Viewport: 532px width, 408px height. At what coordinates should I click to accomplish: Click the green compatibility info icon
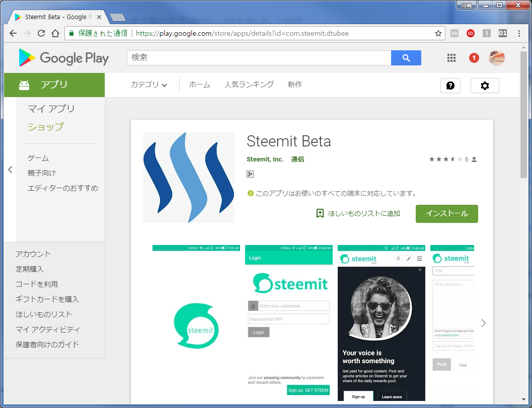pyautogui.click(x=250, y=193)
